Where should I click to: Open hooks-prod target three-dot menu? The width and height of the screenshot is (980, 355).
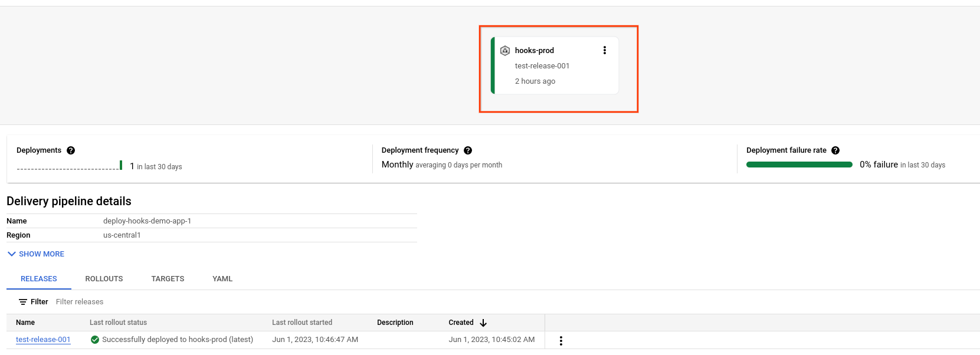604,50
